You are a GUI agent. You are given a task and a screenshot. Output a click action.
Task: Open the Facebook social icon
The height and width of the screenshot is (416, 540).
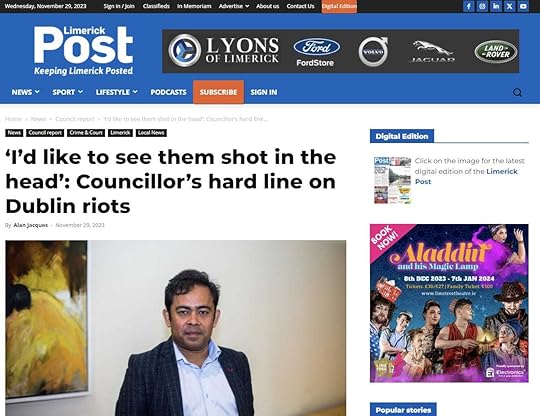[x=469, y=6]
